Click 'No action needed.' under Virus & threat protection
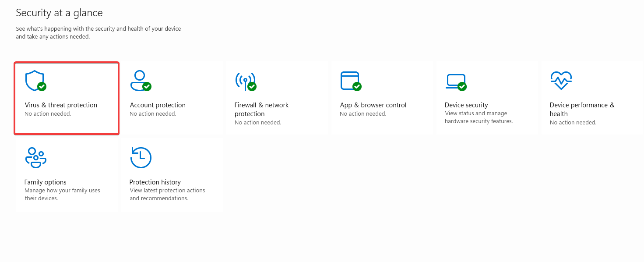This screenshot has height=262, width=644. click(48, 114)
